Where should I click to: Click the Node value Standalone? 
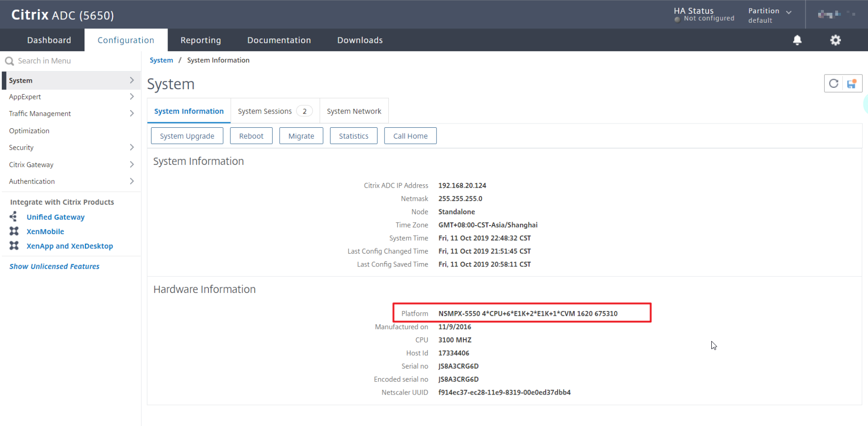[x=456, y=212]
